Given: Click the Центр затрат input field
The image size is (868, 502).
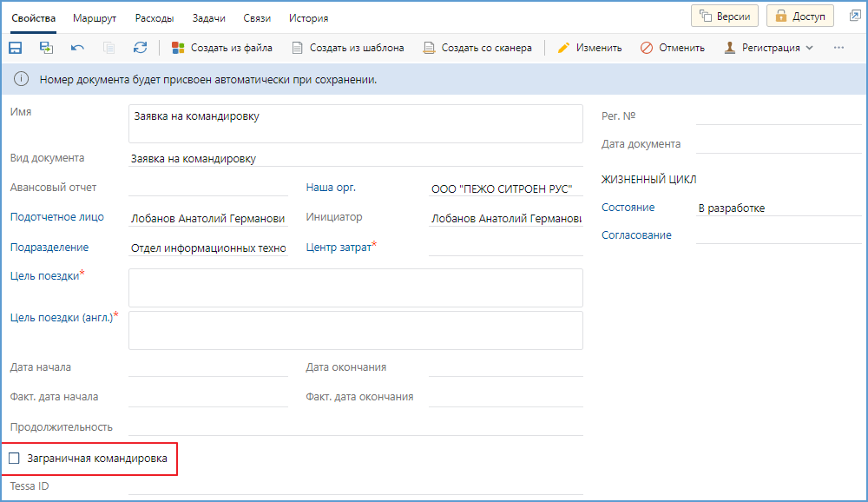Looking at the screenshot, I should point(506,248).
